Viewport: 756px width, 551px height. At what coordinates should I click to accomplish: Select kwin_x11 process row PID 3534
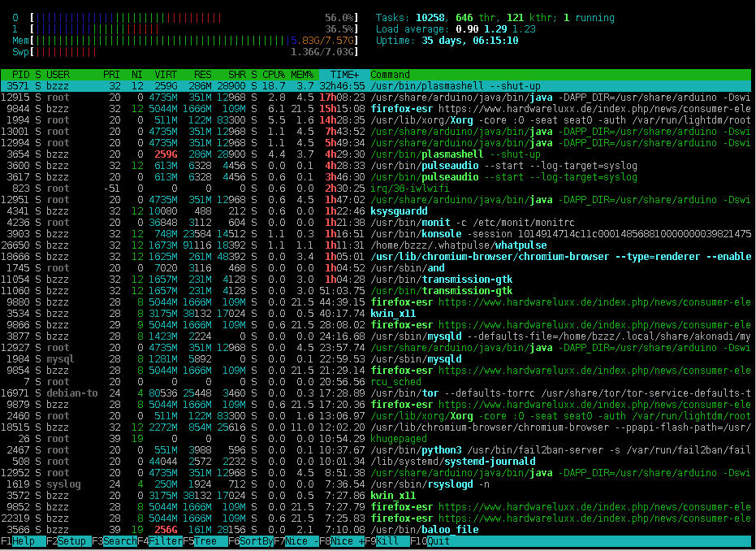point(376,314)
